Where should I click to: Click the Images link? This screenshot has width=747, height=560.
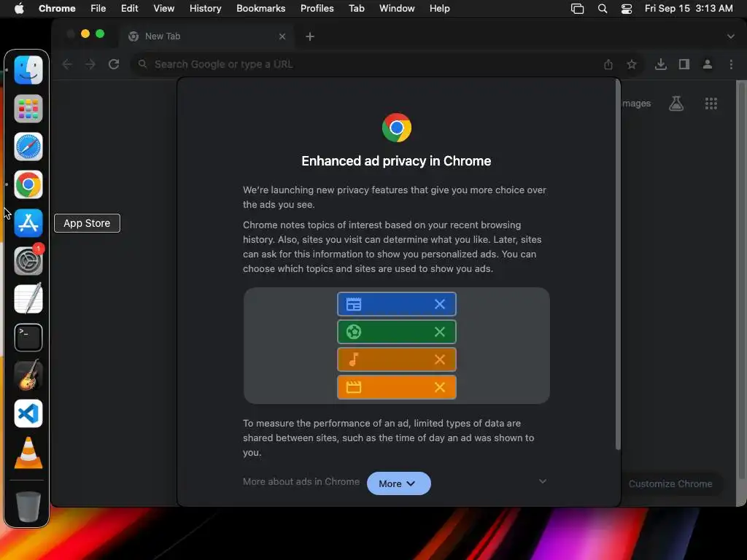point(636,104)
